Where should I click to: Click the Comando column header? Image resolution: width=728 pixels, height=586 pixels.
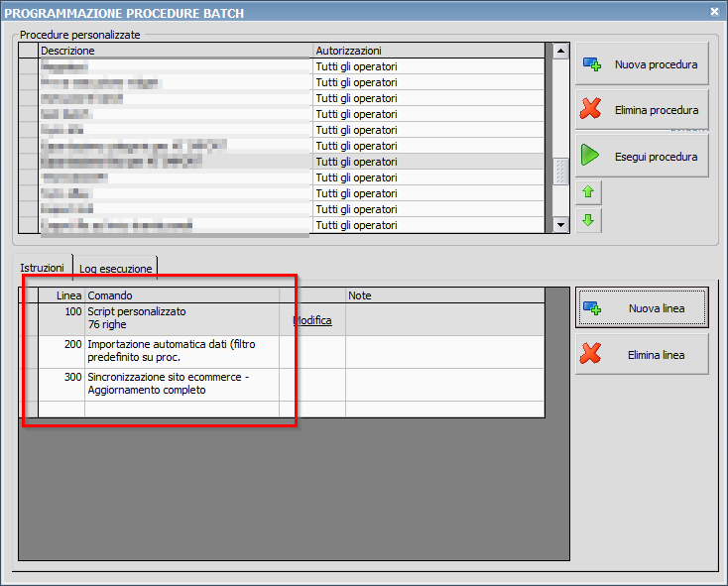[182, 295]
